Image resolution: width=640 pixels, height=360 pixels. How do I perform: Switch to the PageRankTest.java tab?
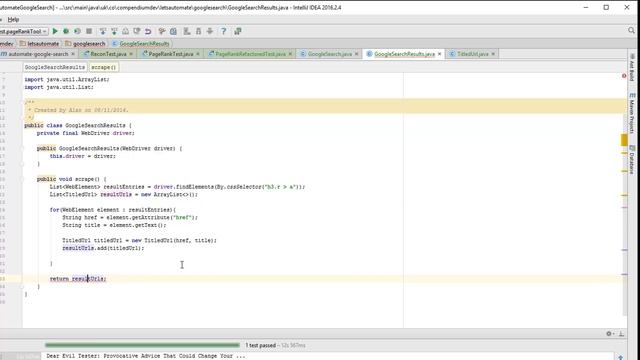click(171, 54)
